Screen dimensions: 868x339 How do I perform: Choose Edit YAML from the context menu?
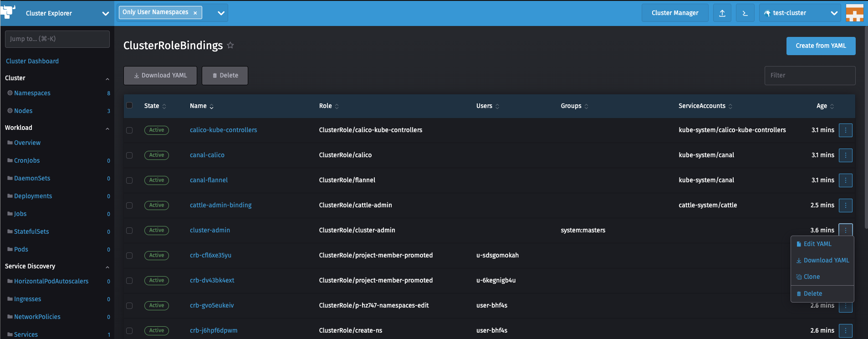[817, 244]
